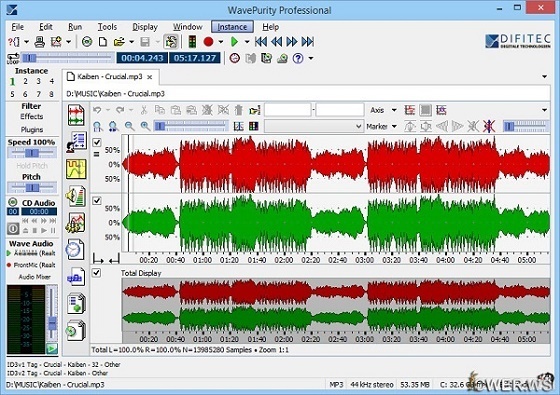
Task: Click the zoom in magnifier icon
Action: tap(145, 126)
